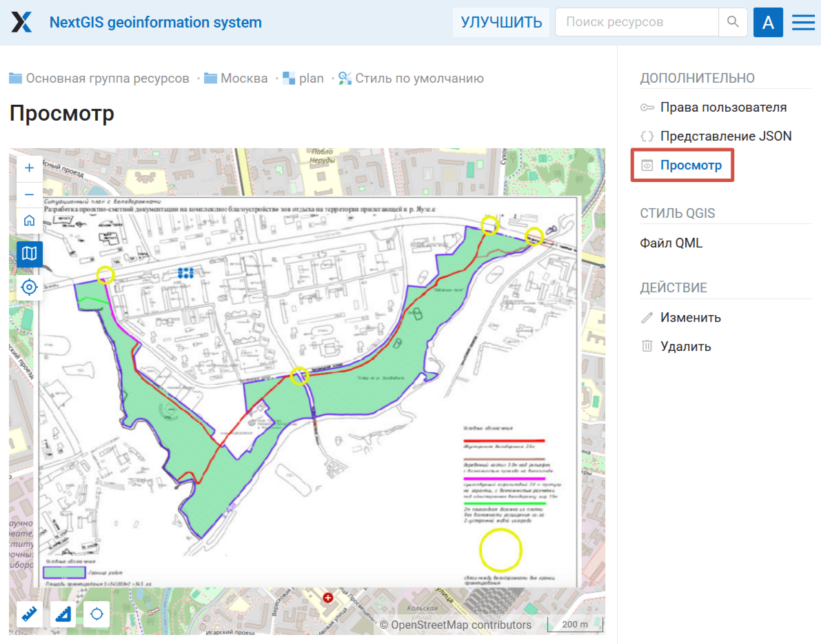Image resolution: width=821 pixels, height=644 pixels.
Task: Toggle the basemap layer button
Action: [29, 254]
